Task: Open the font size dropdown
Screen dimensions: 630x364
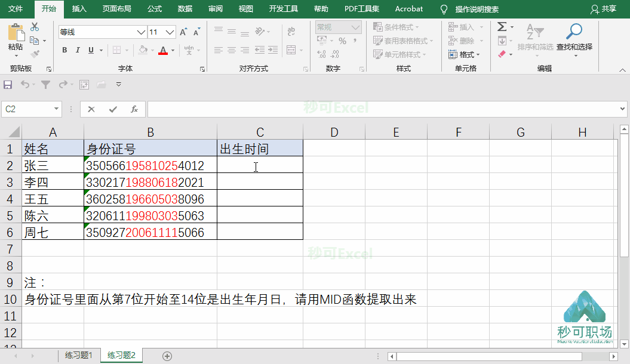Action: (x=170, y=32)
